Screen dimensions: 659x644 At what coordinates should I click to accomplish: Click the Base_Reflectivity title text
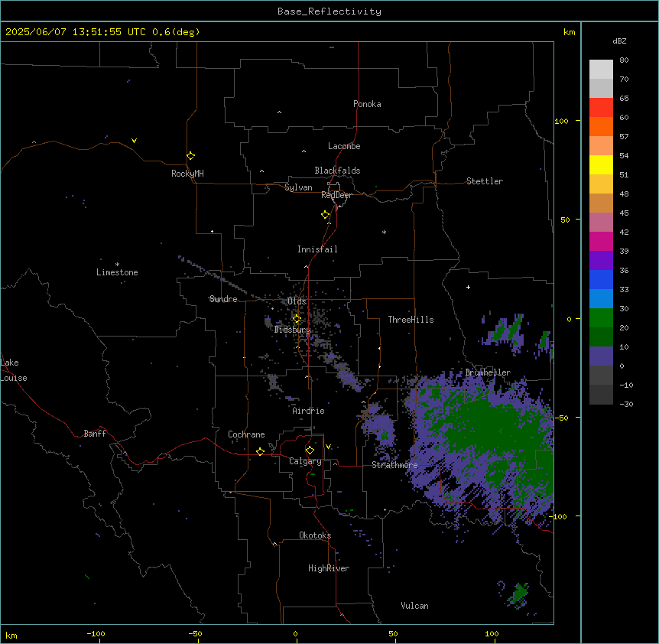329,11
